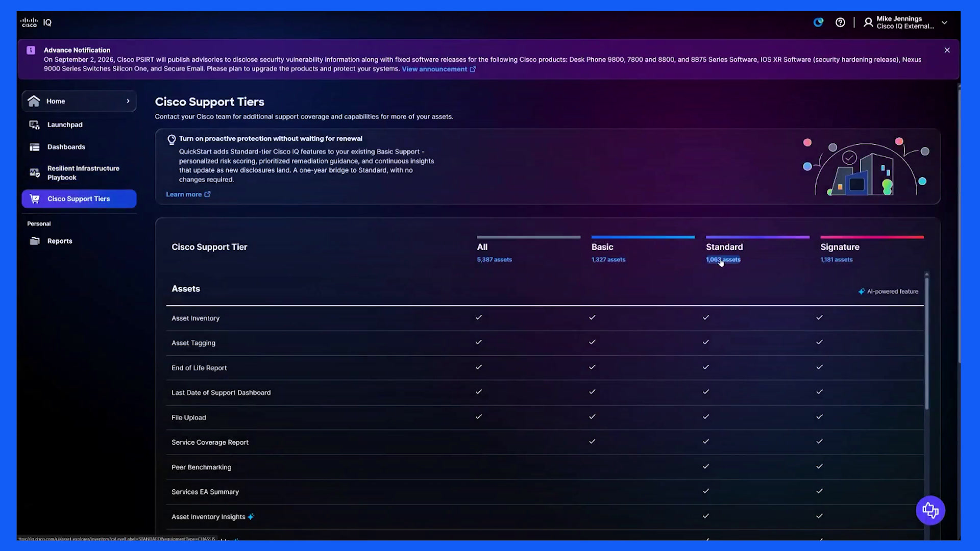Open the Learn more link
Viewport: 980px width, 551px height.
188,194
